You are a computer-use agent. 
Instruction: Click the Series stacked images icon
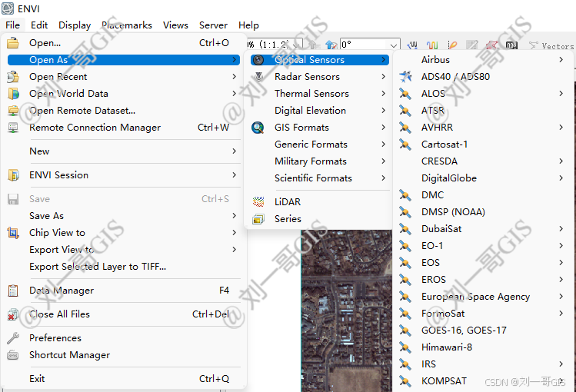[x=258, y=219]
